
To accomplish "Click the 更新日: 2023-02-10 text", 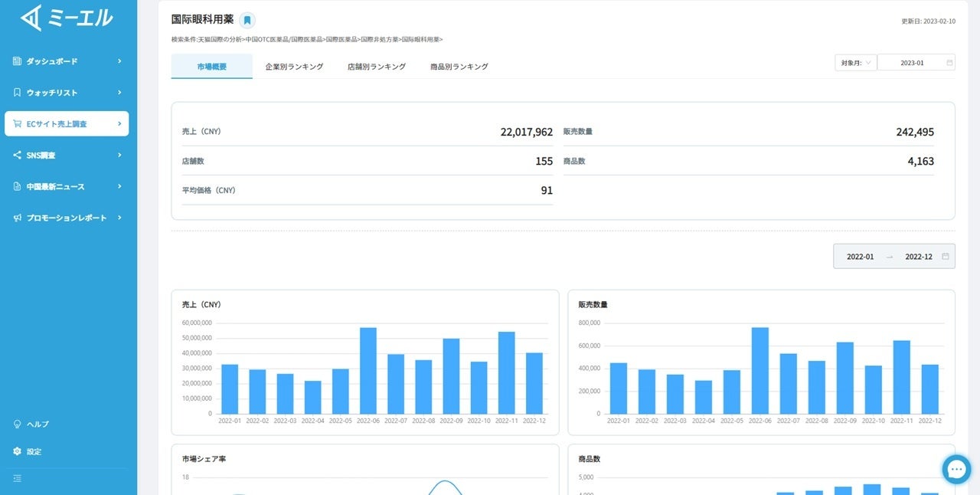I will coord(929,21).
